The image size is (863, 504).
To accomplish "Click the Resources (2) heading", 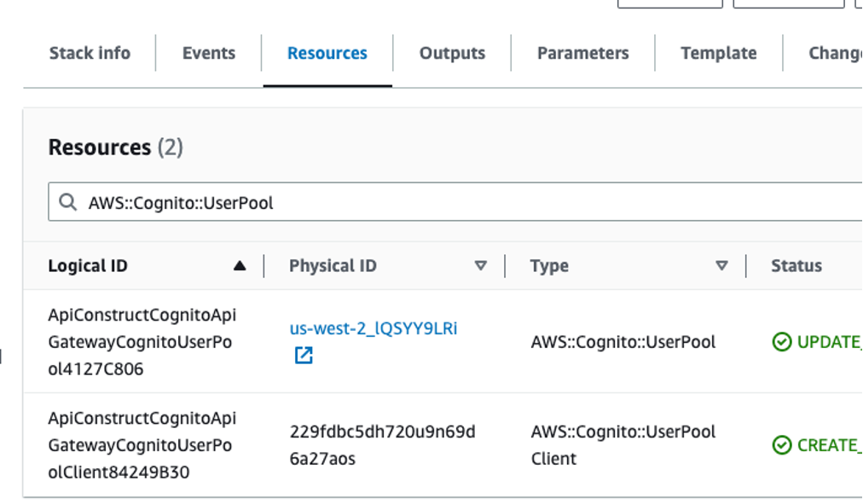I will click(116, 148).
